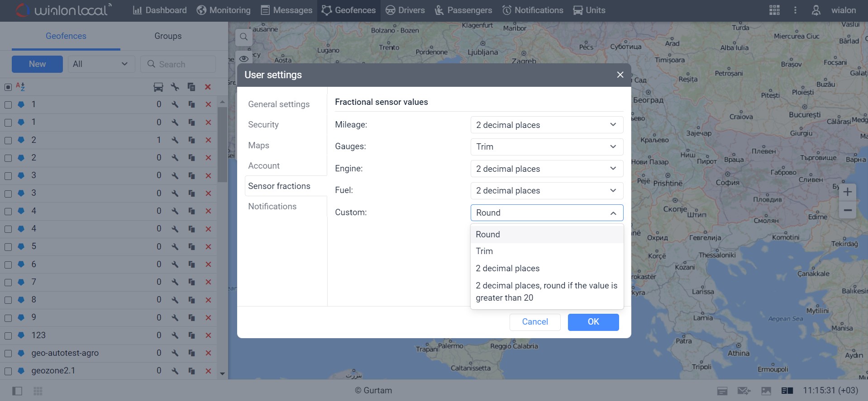
Task: Click the alphabetical sort A-Z icon
Action: 20,87
